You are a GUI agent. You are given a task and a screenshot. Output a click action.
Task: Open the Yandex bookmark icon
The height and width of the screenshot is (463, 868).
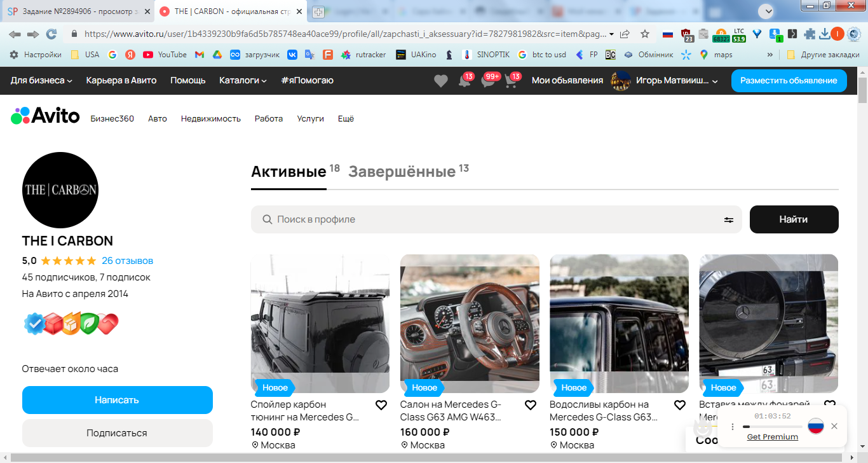pyautogui.click(x=130, y=55)
